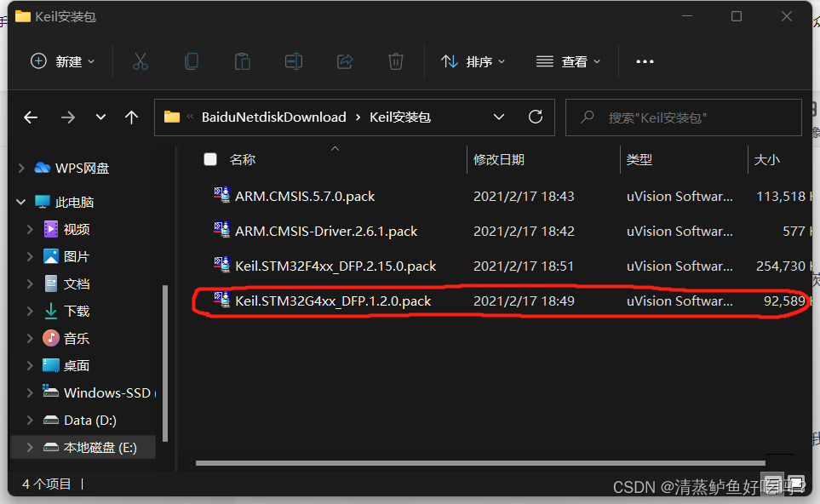Sort by Date modified (修改日期) column
This screenshot has height=504, width=820.
coord(498,159)
